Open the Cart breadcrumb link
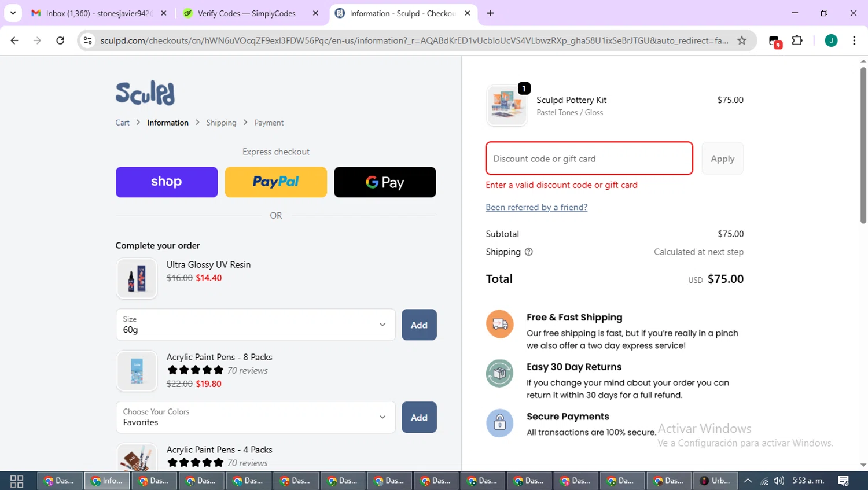Screen dimensions: 868x490 click(x=122, y=123)
